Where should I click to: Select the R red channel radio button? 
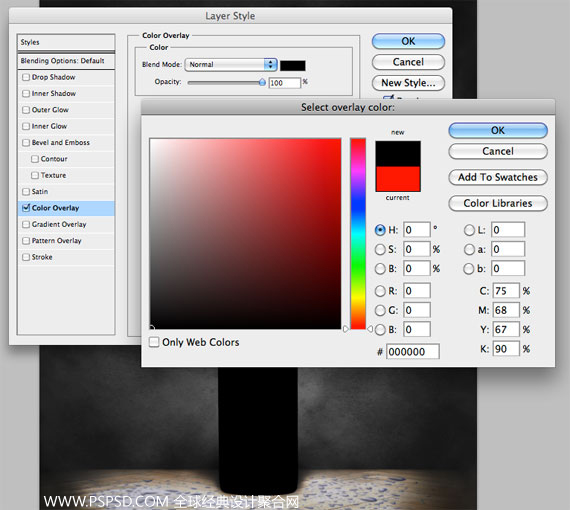[380, 291]
